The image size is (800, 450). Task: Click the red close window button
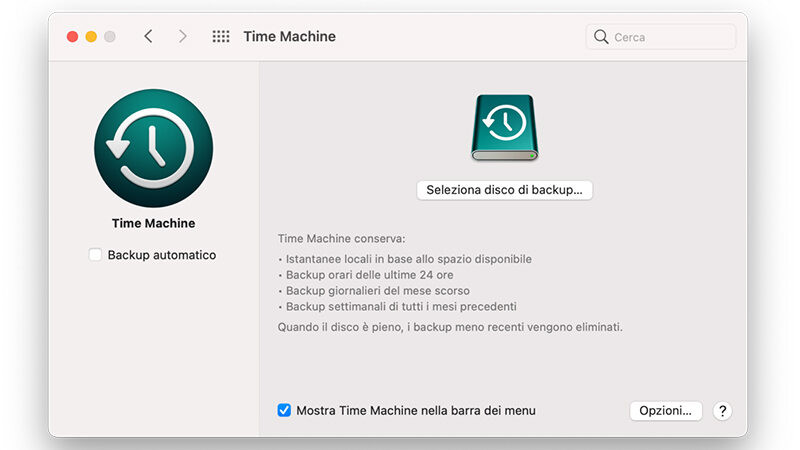point(72,37)
